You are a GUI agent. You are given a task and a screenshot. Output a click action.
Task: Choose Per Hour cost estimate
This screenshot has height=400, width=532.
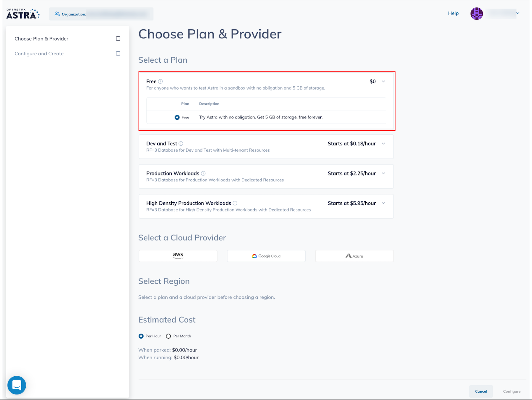click(x=141, y=336)
